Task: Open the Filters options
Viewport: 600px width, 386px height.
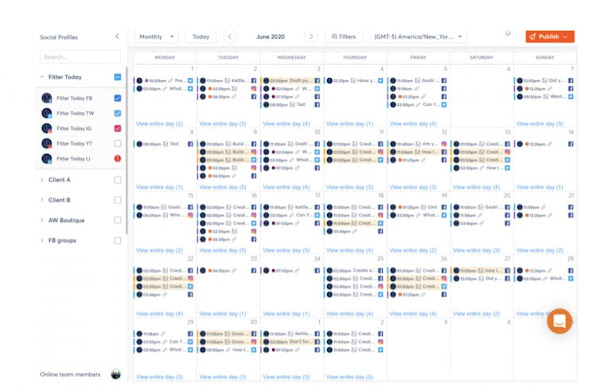Action: point(344,37)
